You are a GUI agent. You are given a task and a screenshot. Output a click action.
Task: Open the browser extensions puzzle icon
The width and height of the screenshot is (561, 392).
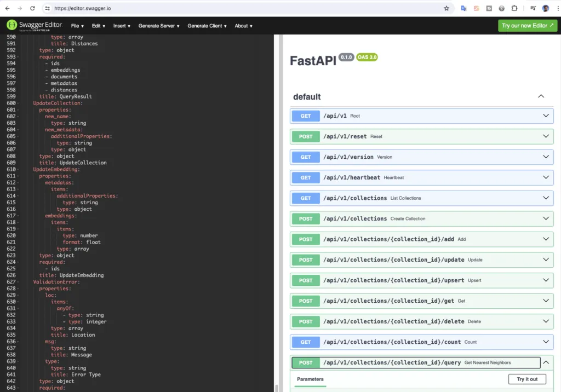point(514,8)
